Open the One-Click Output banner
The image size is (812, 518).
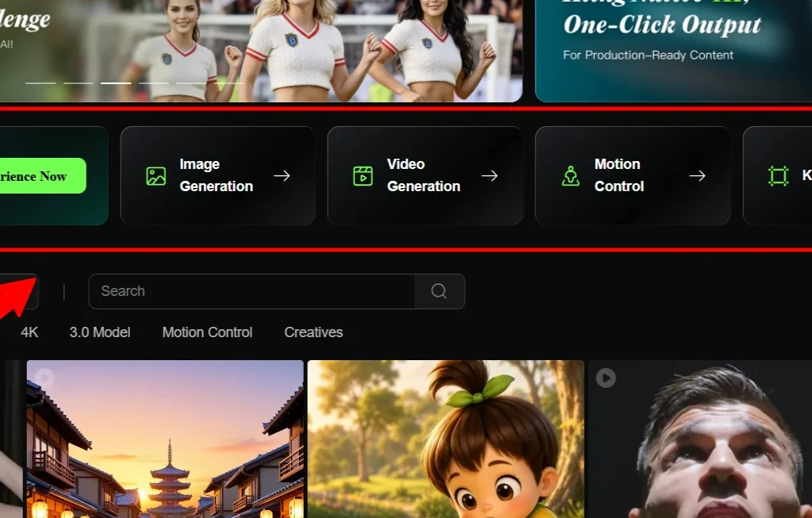coord(673,51)
